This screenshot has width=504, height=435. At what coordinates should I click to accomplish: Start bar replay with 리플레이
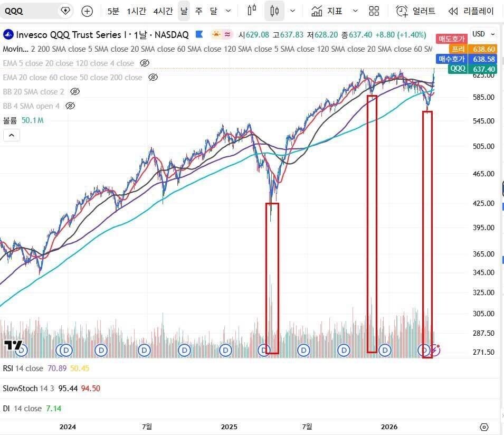pos(471,11)
